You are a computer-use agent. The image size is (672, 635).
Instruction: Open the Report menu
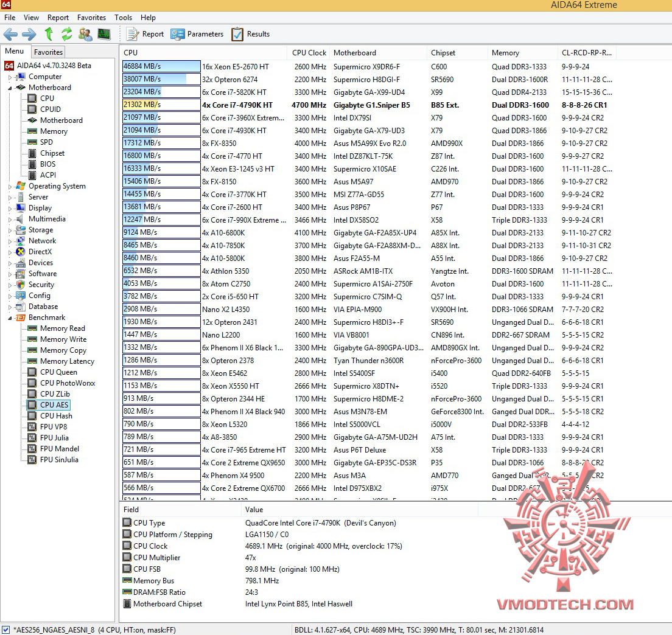tap(58, 18)
